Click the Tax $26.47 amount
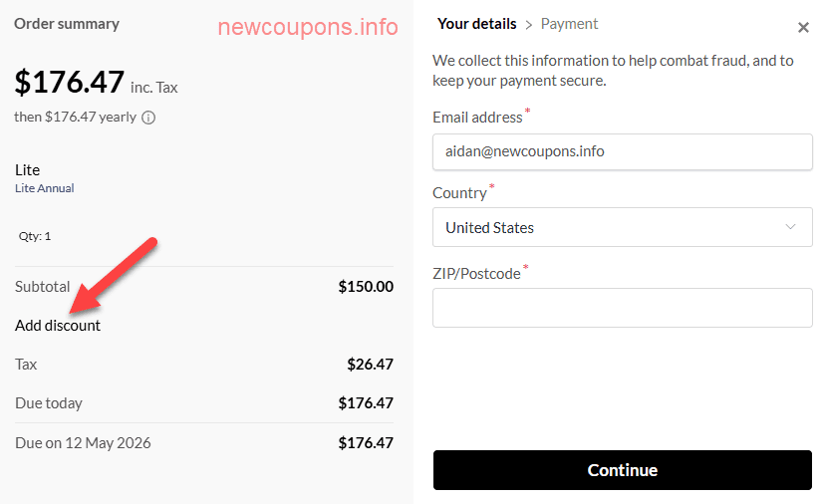Image resolution: width=825 pixels, height=504 pixels. point(370,365)
